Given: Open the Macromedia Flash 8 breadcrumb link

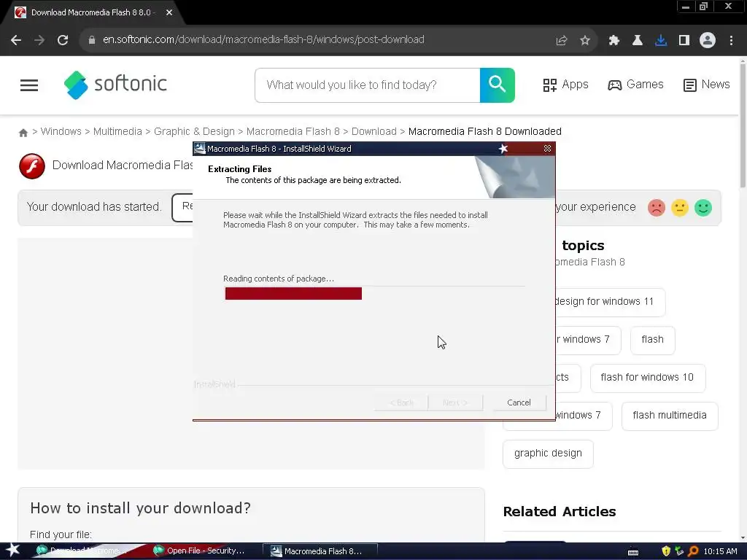Looking at the screenshot, I should tap(293, 131).
